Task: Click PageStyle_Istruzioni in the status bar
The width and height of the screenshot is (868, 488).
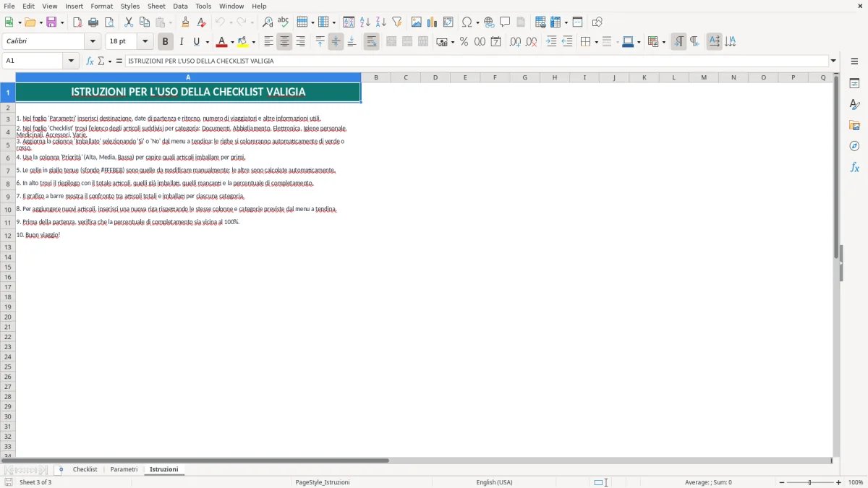Action: coord(323,482)
